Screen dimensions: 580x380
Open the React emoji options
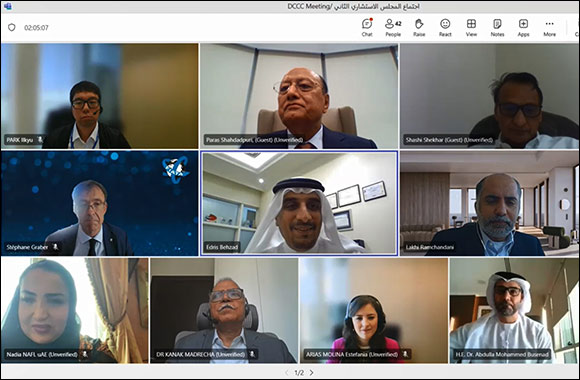(445, 28)
